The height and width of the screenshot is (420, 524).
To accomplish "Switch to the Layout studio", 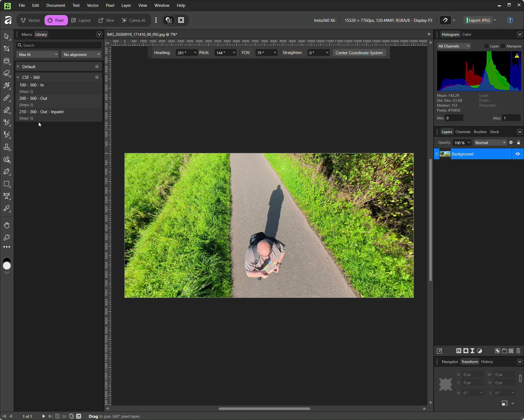I will click(x=81, y=20).
